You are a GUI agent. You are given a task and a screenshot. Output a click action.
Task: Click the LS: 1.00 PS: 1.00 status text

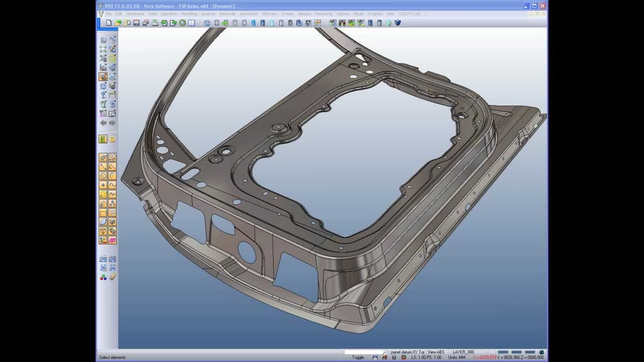[x=426, y=357]
